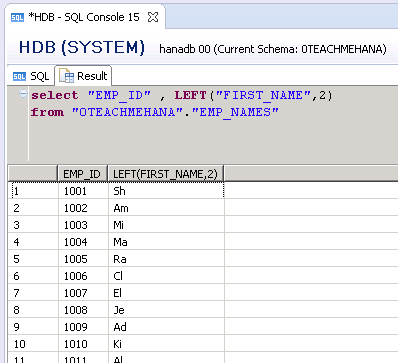Click the SQL icon in console tab
The height and width of the screenshot is (363, 398).
pyautogui.click(x=17, y=17)
